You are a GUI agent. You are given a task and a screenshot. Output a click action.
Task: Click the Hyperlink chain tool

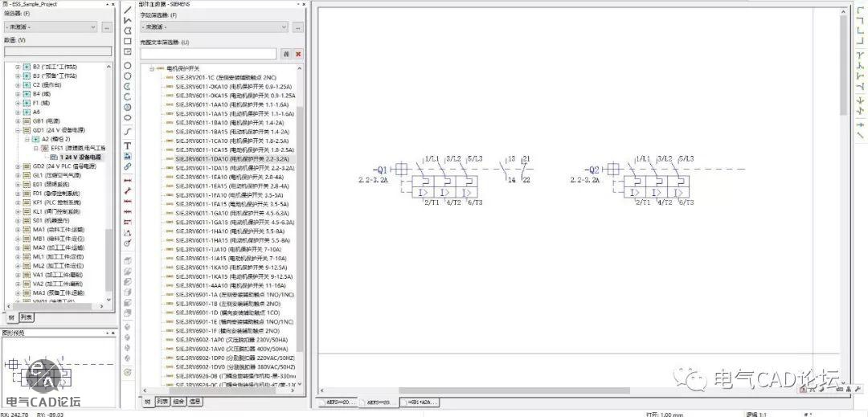point(127,166)
